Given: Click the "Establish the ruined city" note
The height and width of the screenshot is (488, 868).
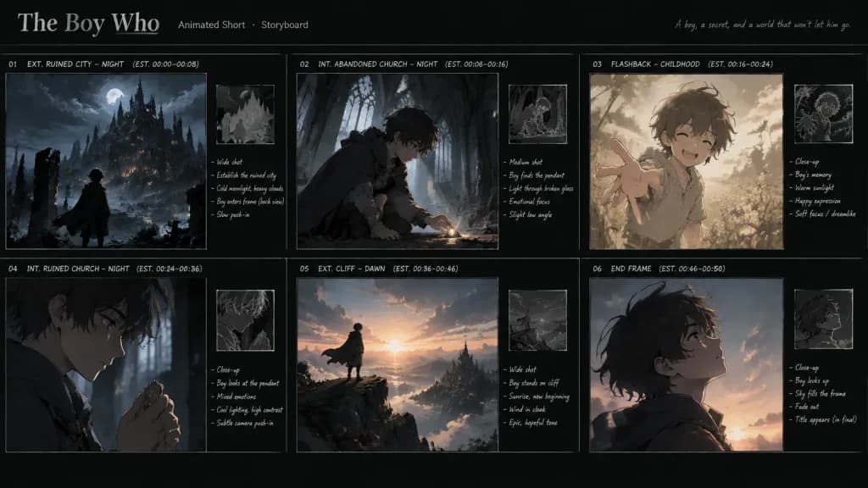Looking at the screenshot, I should tap(247, 175).
